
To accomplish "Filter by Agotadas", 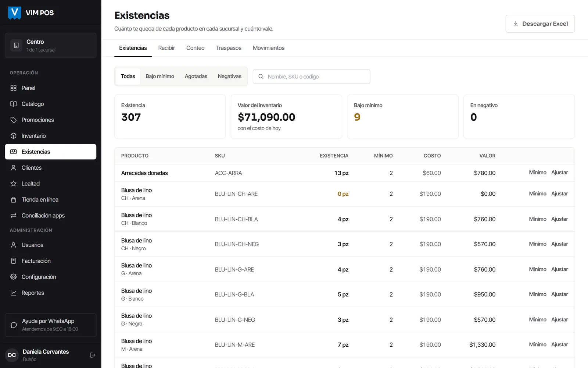I will [196, 76].
